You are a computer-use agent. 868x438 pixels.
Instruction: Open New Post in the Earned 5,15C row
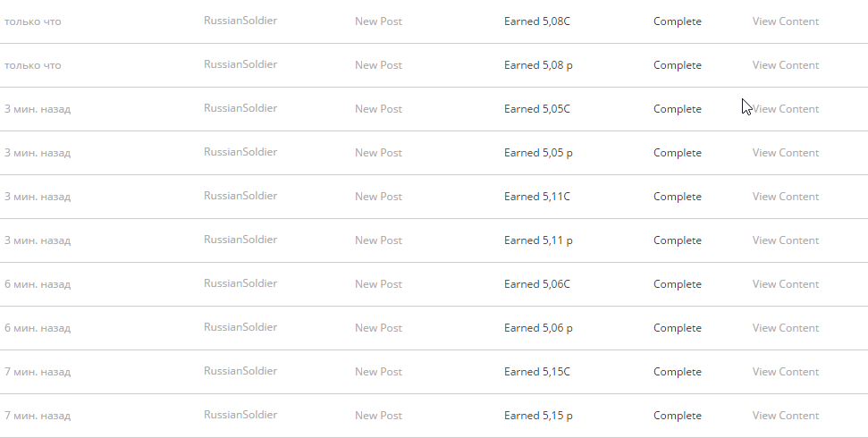click(x=378, y=372)
